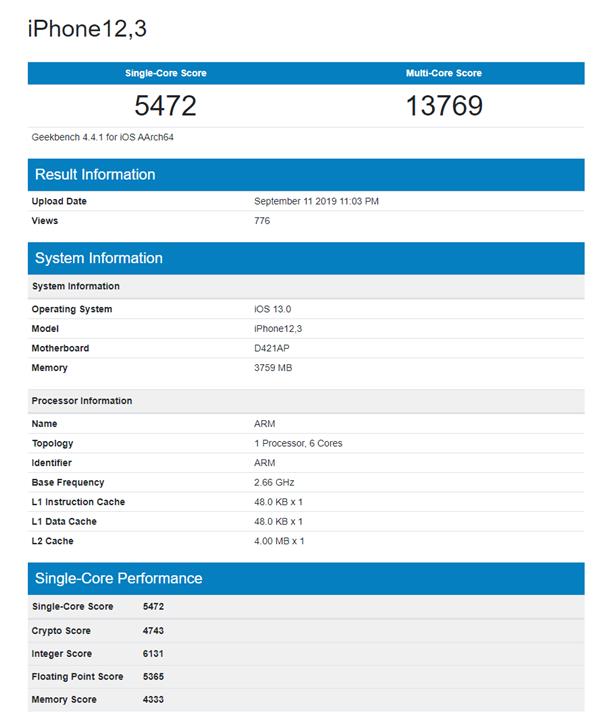Click the Geekbench 4.4.1 for iOS AArch64 text

(103, 137)
